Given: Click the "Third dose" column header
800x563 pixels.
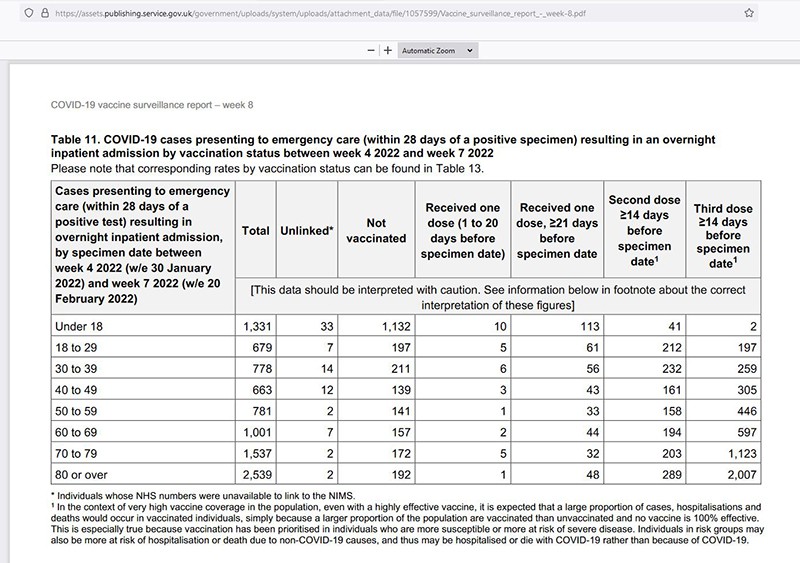Looking at the screenshot, I should 723,231.
